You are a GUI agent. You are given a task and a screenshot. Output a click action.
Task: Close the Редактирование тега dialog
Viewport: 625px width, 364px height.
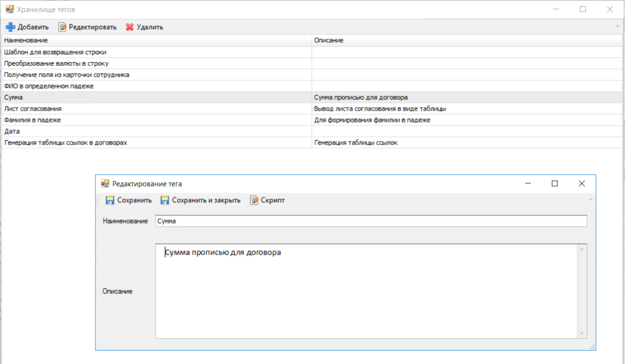click(582, 184)
